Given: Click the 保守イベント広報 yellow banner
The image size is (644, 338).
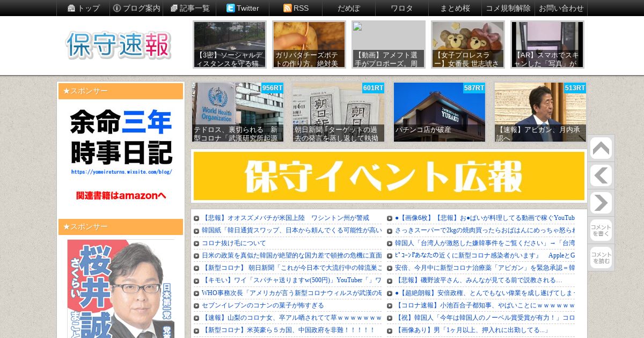Looking at the screenshot, I should (x=389, y=176).
